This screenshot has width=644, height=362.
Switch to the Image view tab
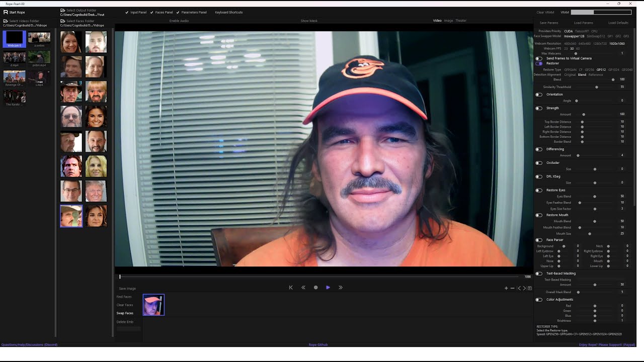[448, 21]
